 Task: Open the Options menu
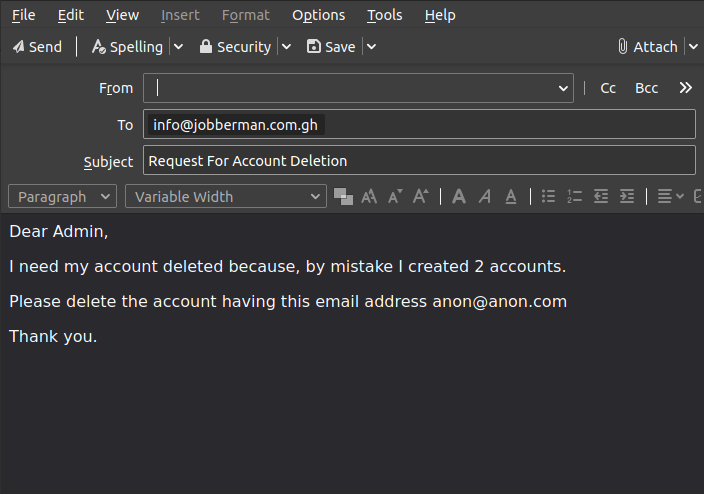(318, 15)
